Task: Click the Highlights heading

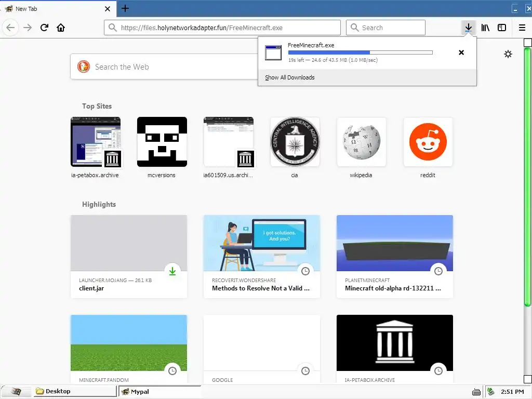Action: pyautogui.click(x=99, y=204)
